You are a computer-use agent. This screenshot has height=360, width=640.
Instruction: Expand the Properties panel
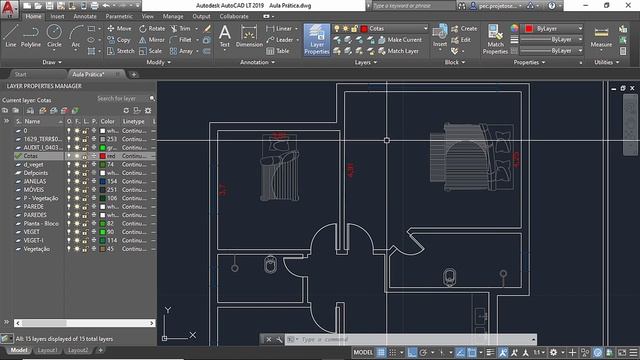[529, 62]
